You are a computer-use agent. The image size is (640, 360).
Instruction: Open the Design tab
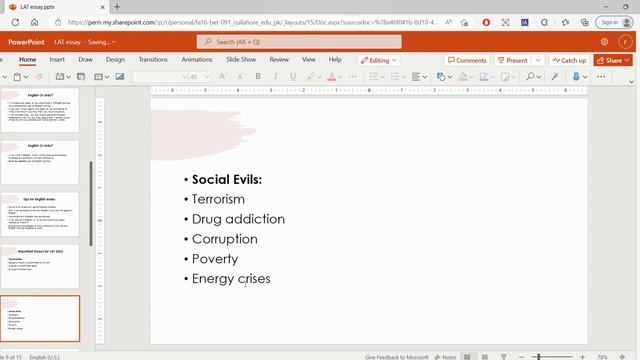coord(115,60)
